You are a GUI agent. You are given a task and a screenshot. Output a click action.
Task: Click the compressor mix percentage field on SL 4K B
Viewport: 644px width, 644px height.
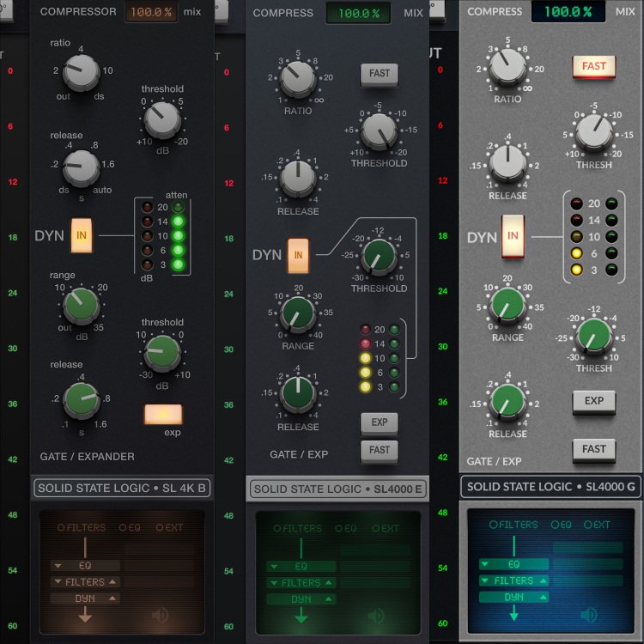(151, 12)
